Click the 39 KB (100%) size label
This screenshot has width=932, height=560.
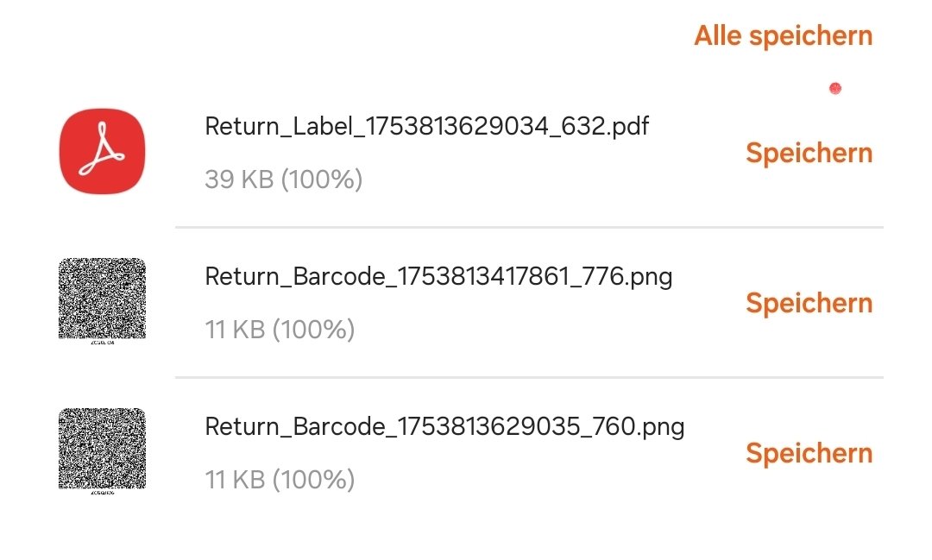pos(283,179)
